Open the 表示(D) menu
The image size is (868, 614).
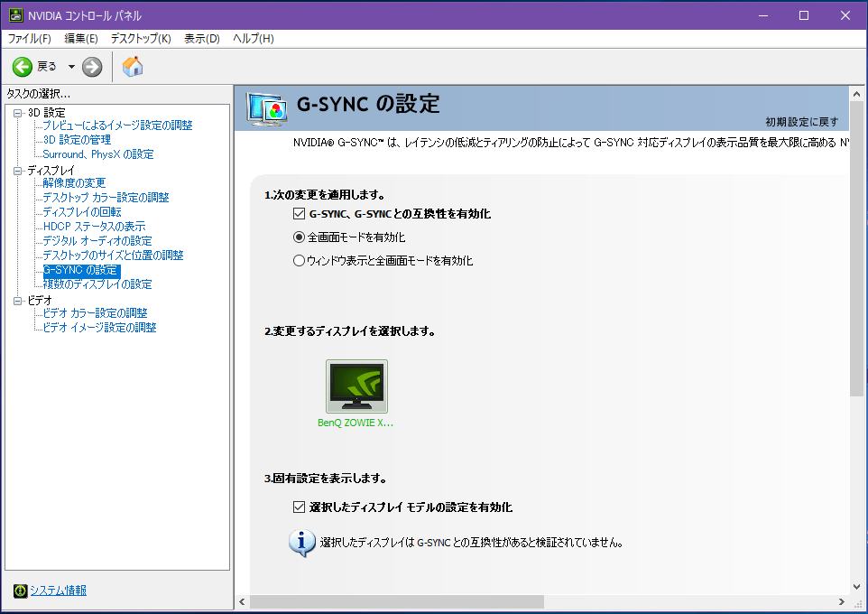(x=202, y=38)
